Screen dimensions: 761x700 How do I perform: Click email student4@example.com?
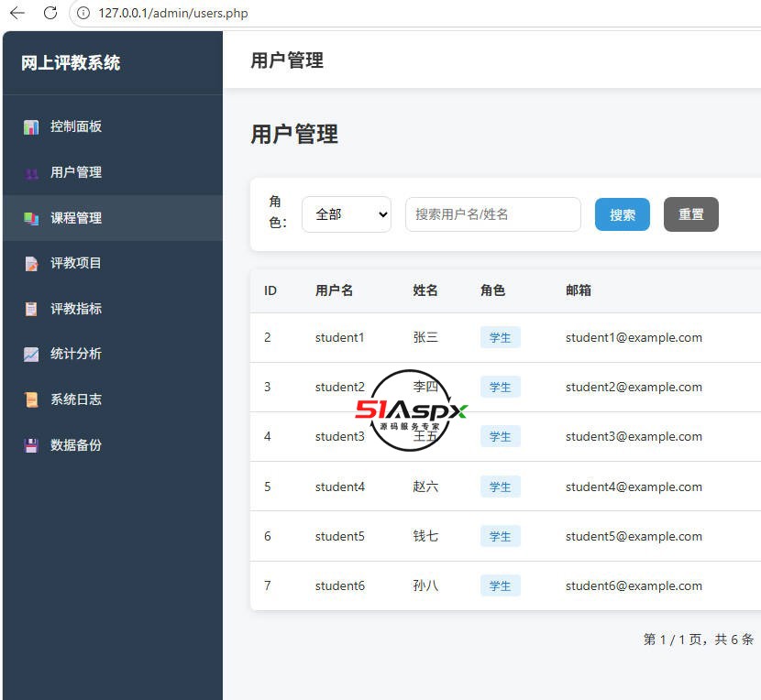click(634, 487)
